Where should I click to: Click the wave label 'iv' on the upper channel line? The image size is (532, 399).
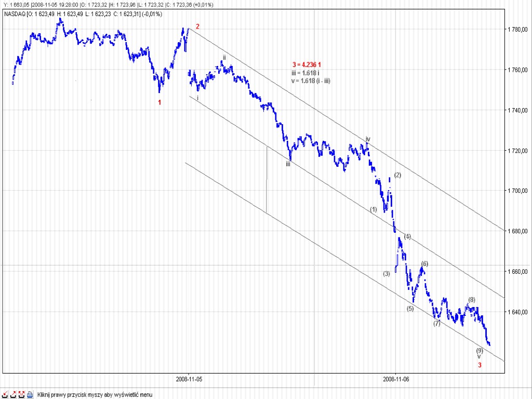pyautogui.click(x=368, y=139)
